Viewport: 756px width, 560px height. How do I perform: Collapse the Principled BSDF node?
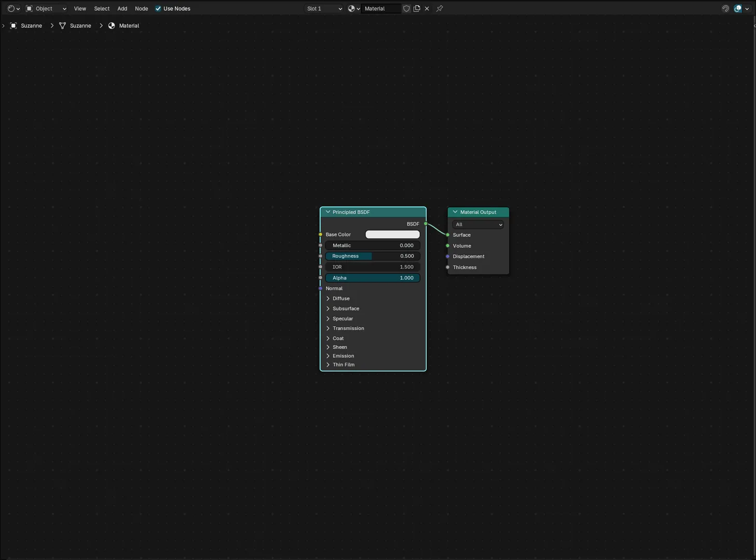point(328,212)
